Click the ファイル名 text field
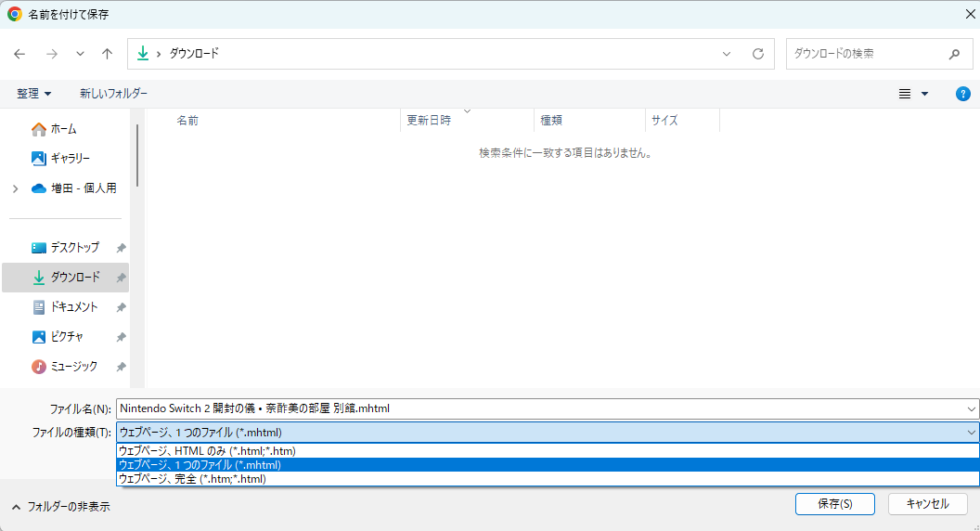Image resolution: width=980 pixels, height=531 pixels. 540,408
